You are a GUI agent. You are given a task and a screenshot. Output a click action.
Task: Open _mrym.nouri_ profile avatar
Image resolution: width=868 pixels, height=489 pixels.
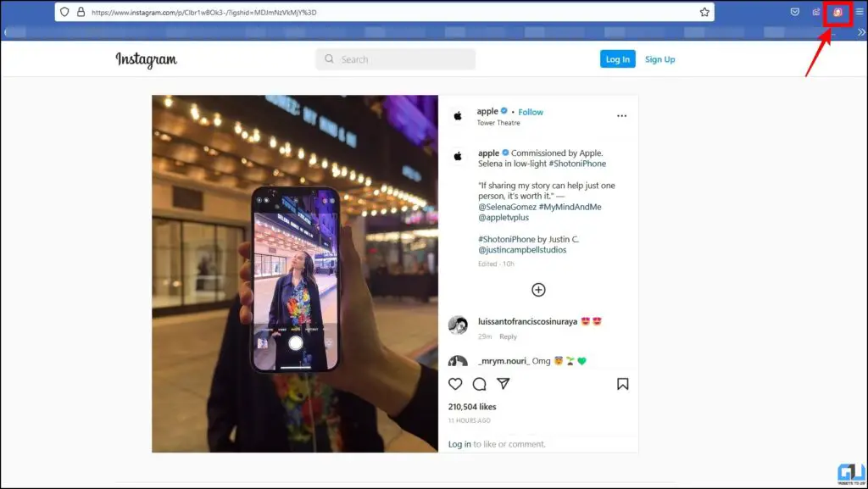(x=458, y=361)
